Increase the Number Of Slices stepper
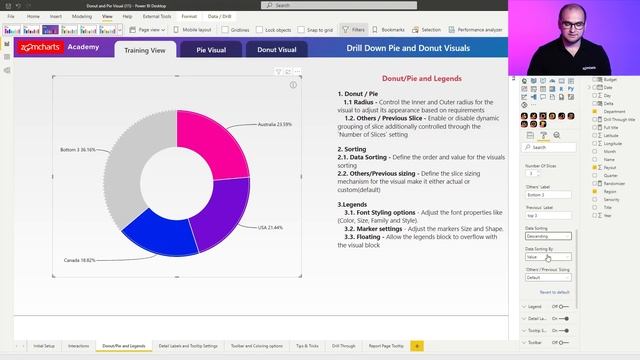 [538, 172]
